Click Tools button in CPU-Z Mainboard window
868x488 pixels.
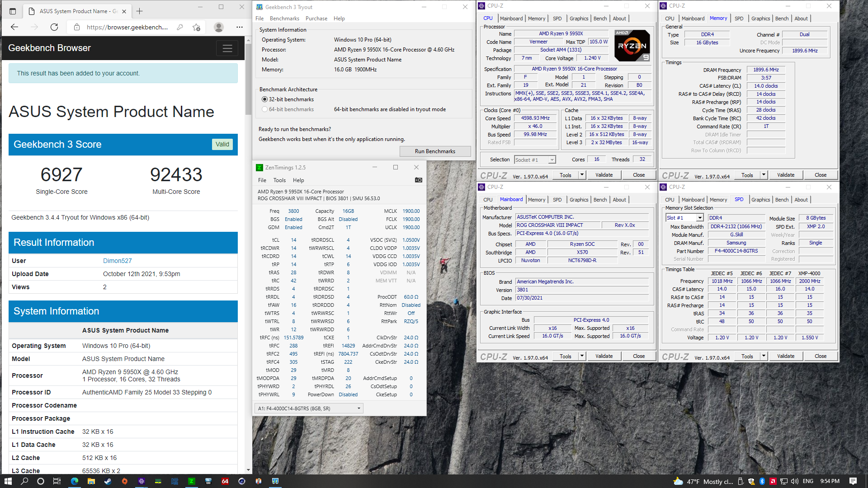(566, 356)
